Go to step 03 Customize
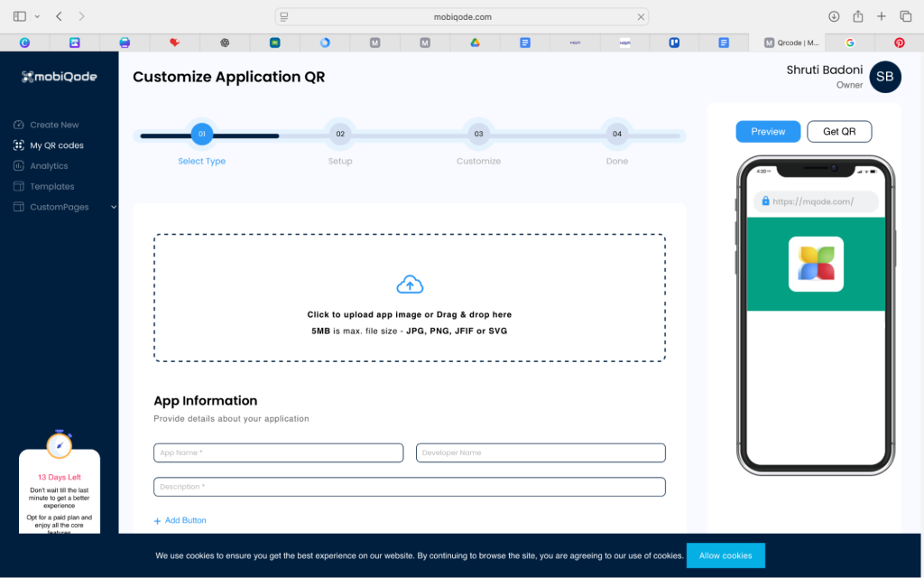This screenshot has width=924, height=578. 478,134
